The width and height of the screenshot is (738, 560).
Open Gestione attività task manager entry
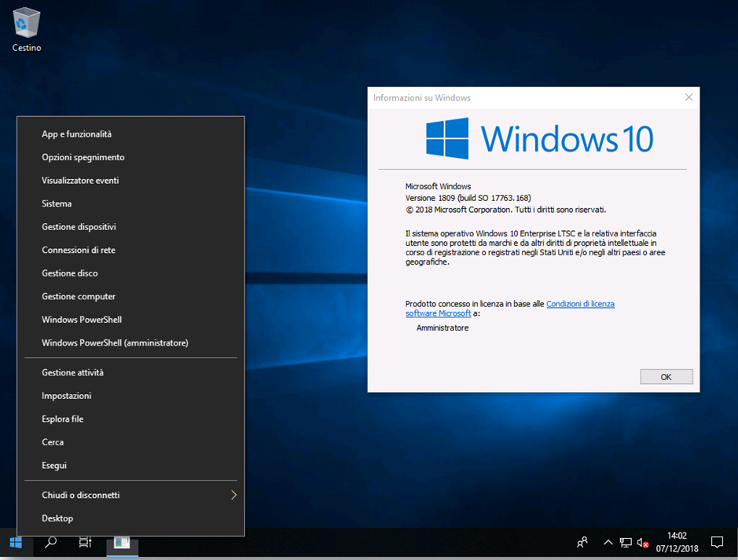[130, 372]
